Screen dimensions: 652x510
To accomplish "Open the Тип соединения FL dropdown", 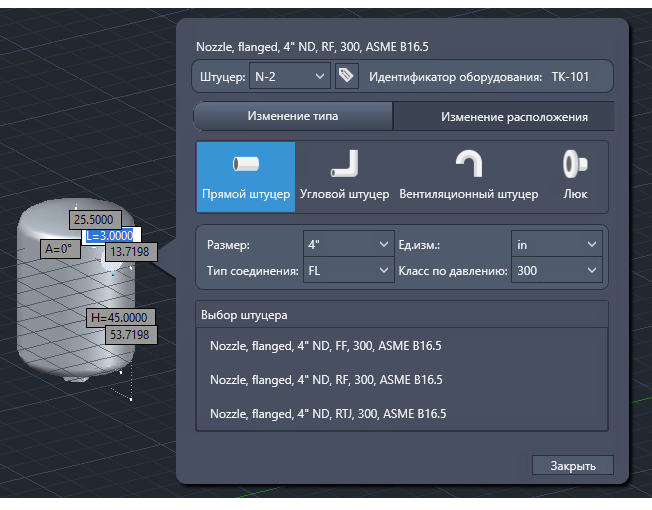I will (348, 271).
